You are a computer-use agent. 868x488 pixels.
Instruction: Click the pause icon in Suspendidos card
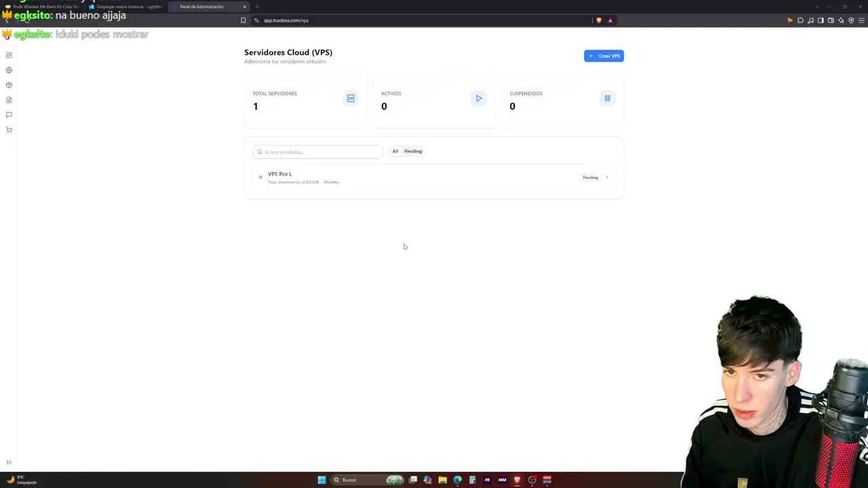607,98
